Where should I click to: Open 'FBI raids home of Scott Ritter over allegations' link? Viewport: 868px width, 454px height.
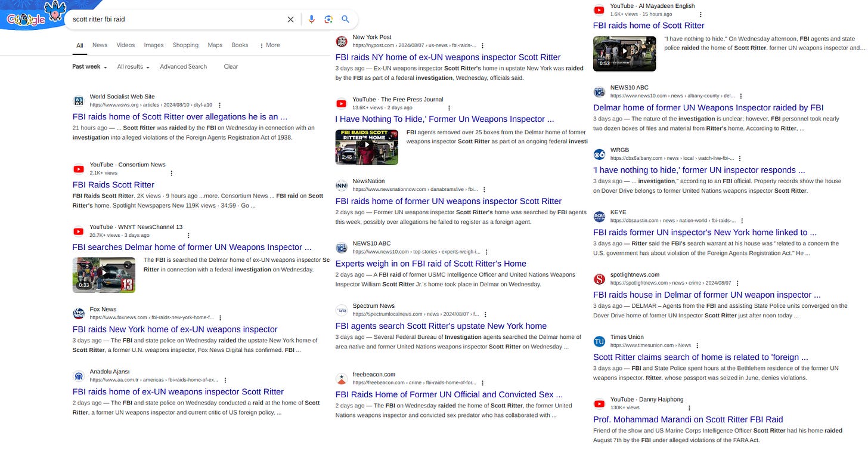pos(180,117)
